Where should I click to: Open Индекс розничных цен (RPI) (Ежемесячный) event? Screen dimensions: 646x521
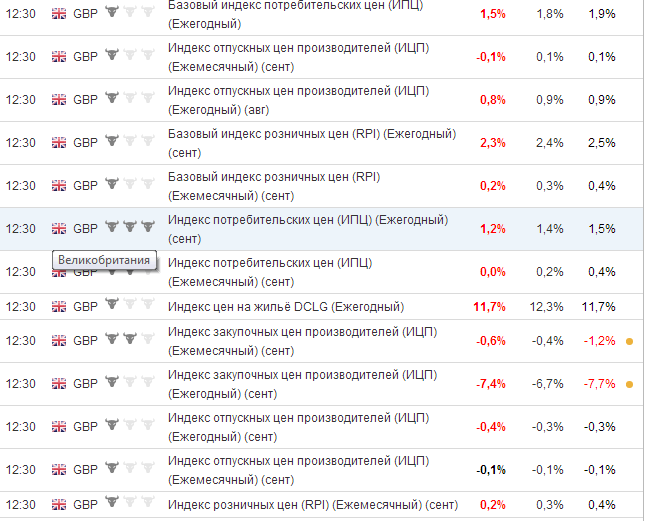point(313,505)
